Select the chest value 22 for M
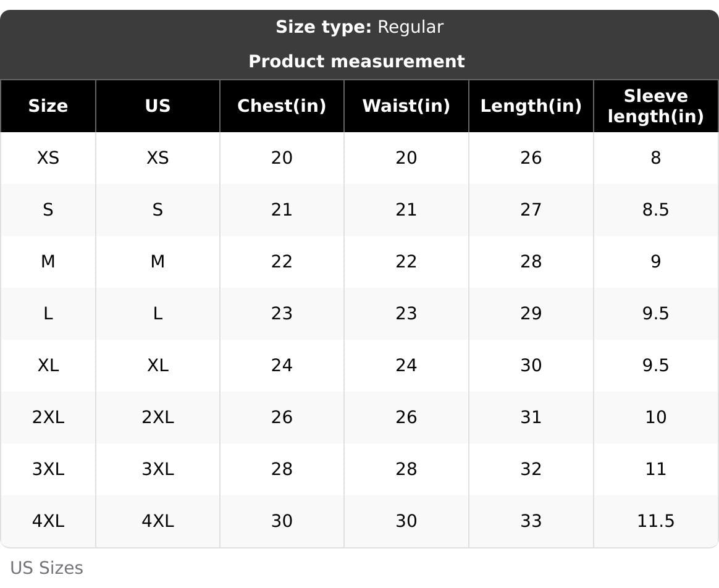The image size is (719, 588). point(282,261)
